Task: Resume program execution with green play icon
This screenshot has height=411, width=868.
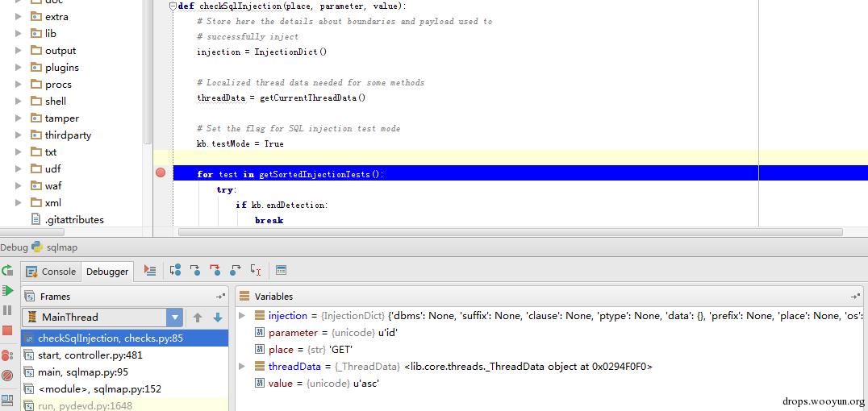Action: pyautogui.click(x=7, y=290)
